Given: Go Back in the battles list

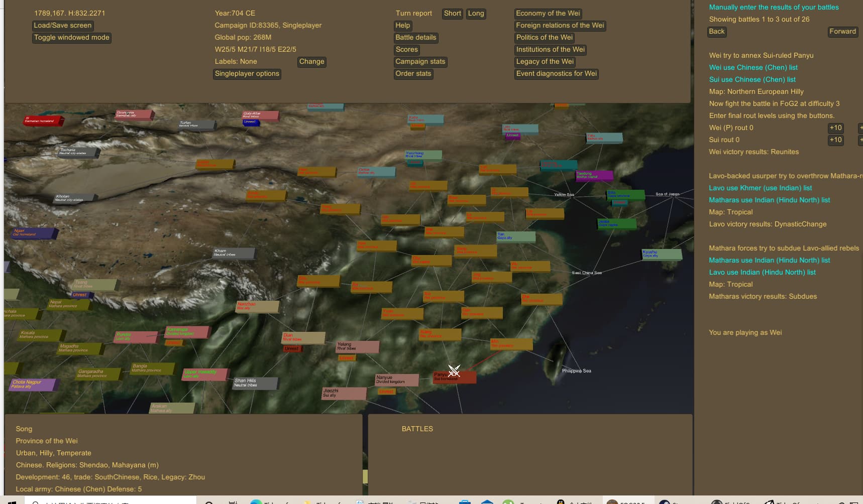Looking at the screenshot, I should tap(717, 31).
